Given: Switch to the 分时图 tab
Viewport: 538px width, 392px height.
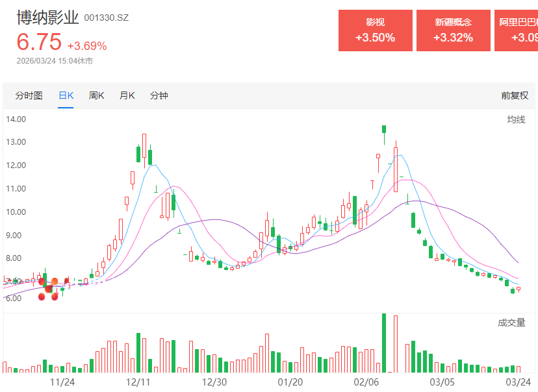Looking at the screenshot, I should click(29, 95).
